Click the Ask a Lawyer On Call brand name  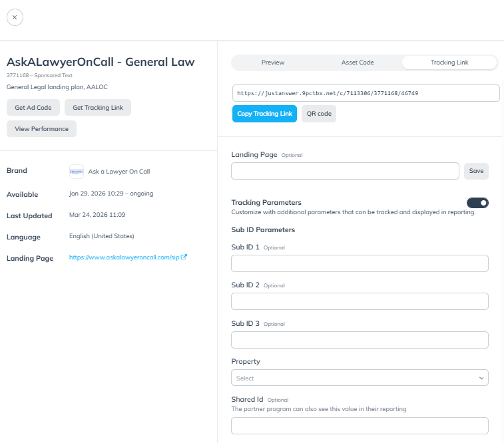pyautogui.click(x=119, y=172)
